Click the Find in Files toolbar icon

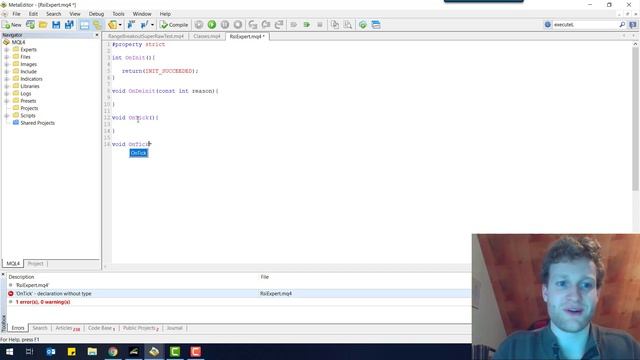click(347, 25)
